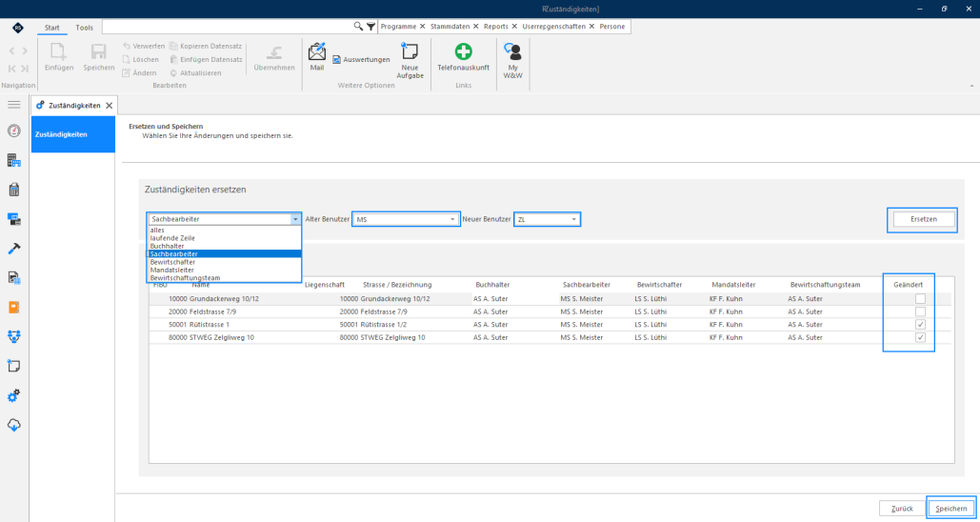Click the search magnifier icon
Screen dimensions: 980x522
click(358, 27)
